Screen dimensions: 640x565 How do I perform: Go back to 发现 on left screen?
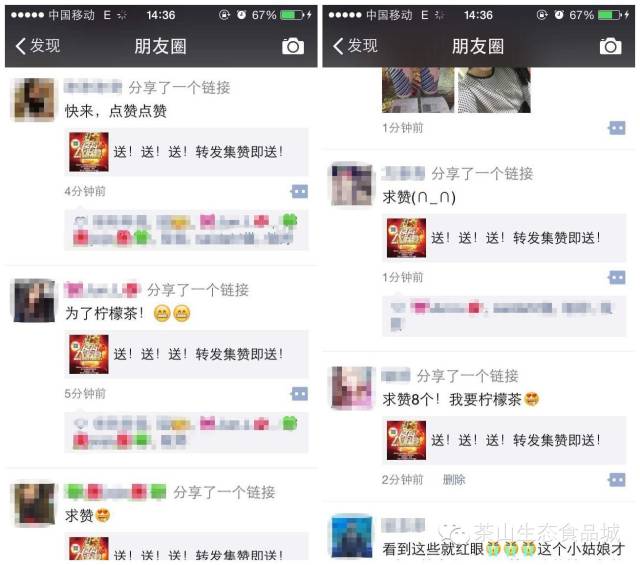[38, 46]
